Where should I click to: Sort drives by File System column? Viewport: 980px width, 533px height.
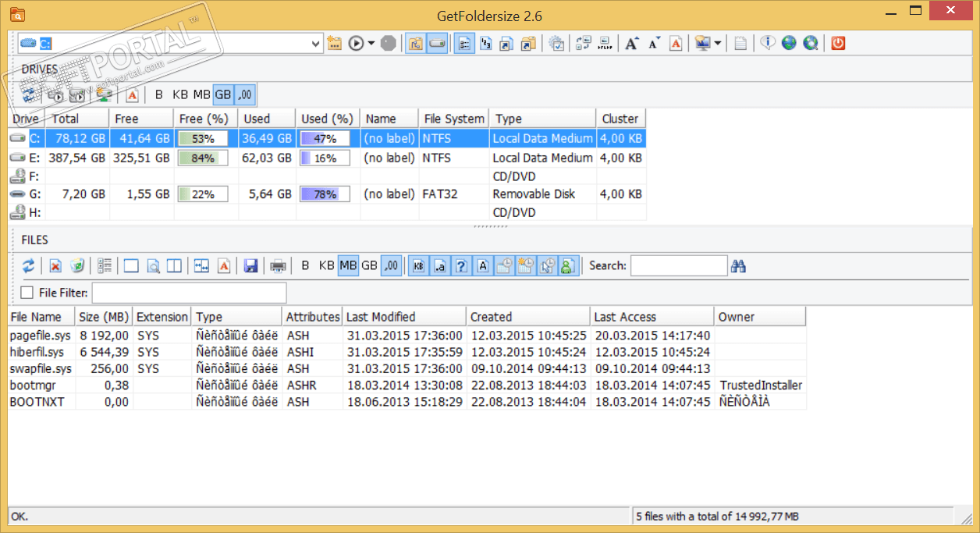click(x=453, y=119)
